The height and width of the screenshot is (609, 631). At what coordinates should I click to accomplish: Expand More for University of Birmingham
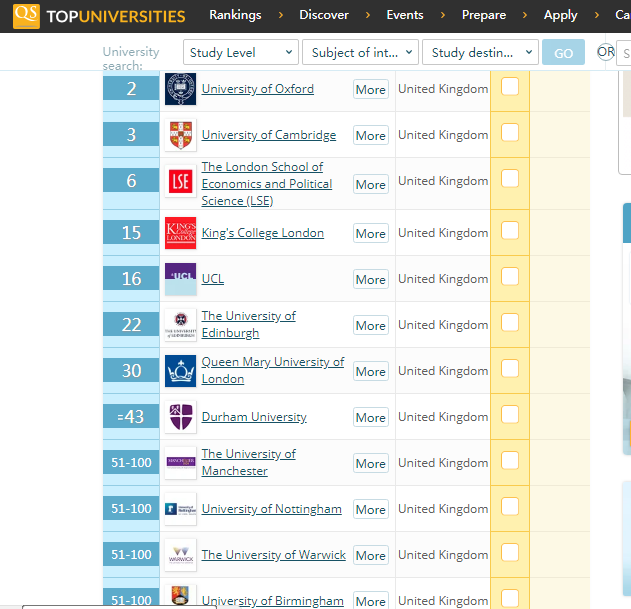pos(371,601)
